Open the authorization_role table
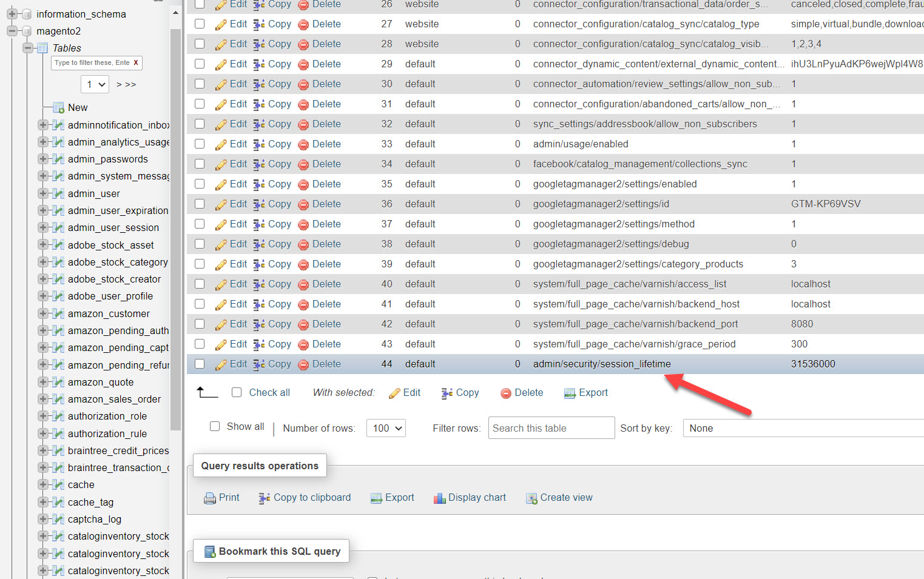 (107, 417)
